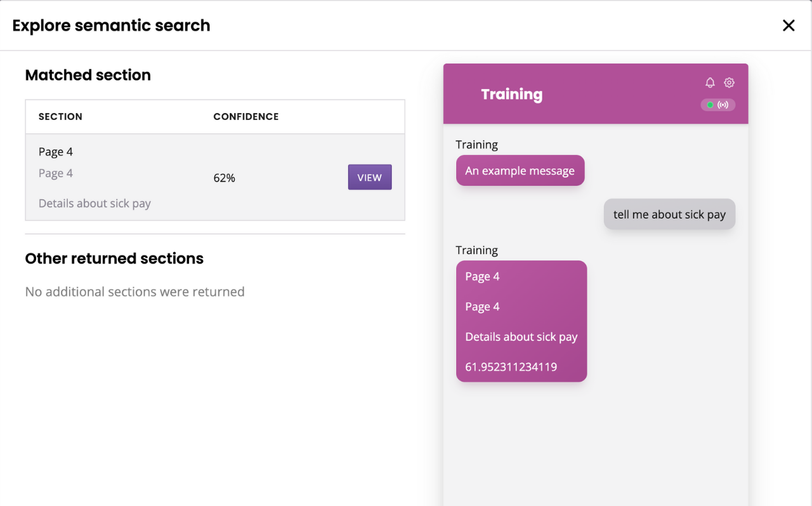Click the Matched section heading
The width and height of the screenshot is (812, 506).
pyautogui.click(x=88, y=75)
